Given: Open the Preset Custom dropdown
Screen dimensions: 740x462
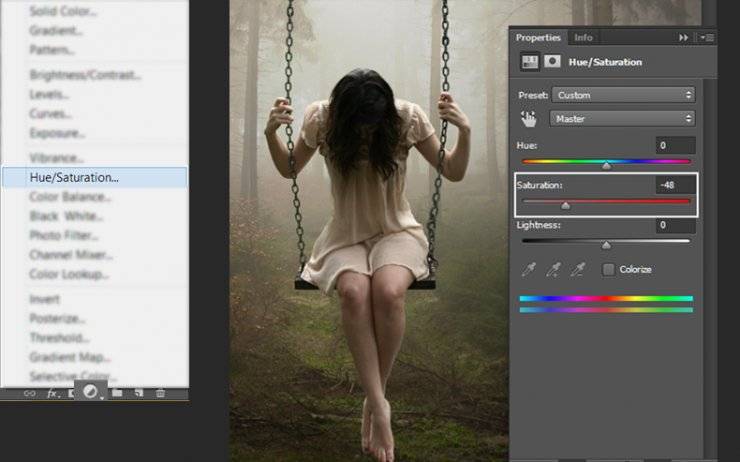Looking at the screenshot, I should [623, 95].
